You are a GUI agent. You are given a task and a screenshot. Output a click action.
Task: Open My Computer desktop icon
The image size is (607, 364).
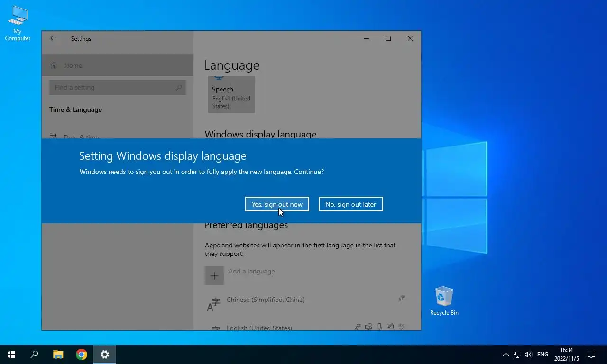click(18, 23)
